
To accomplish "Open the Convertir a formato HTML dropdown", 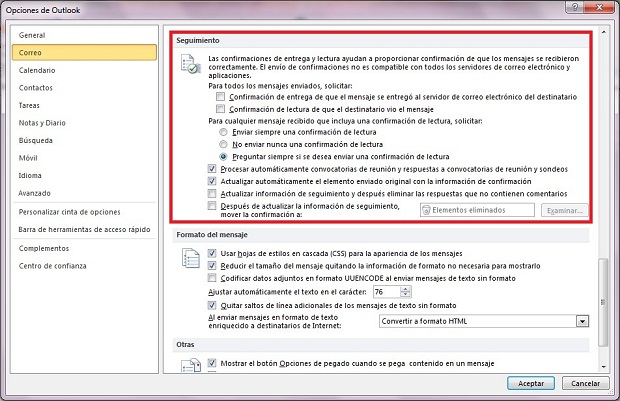I will tap(582, 321).
